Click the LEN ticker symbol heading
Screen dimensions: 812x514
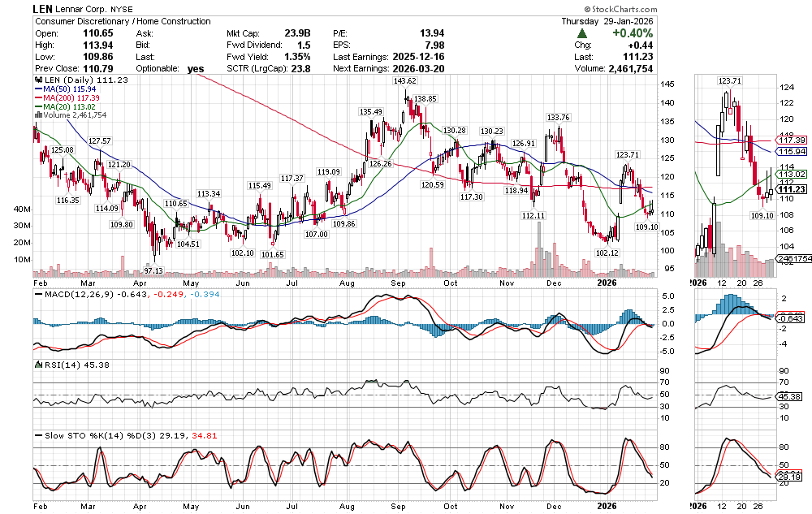coord(43,7)
